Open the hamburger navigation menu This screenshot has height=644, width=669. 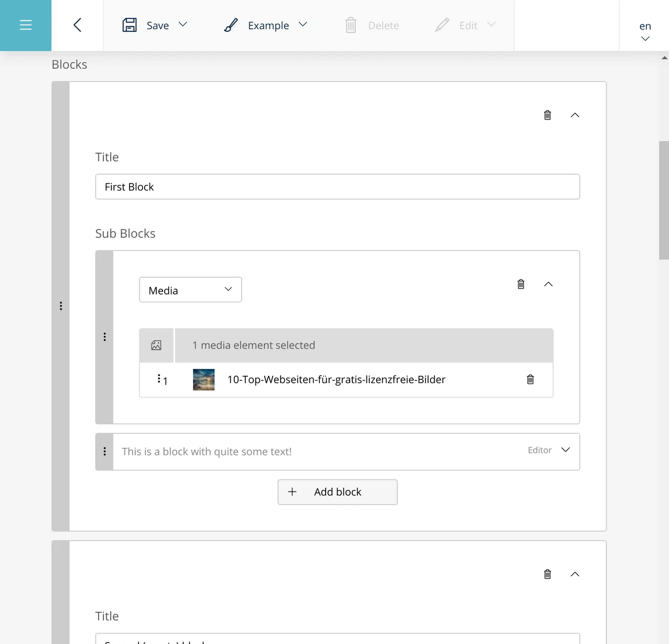pyautogui.click(x=26, y=25)
